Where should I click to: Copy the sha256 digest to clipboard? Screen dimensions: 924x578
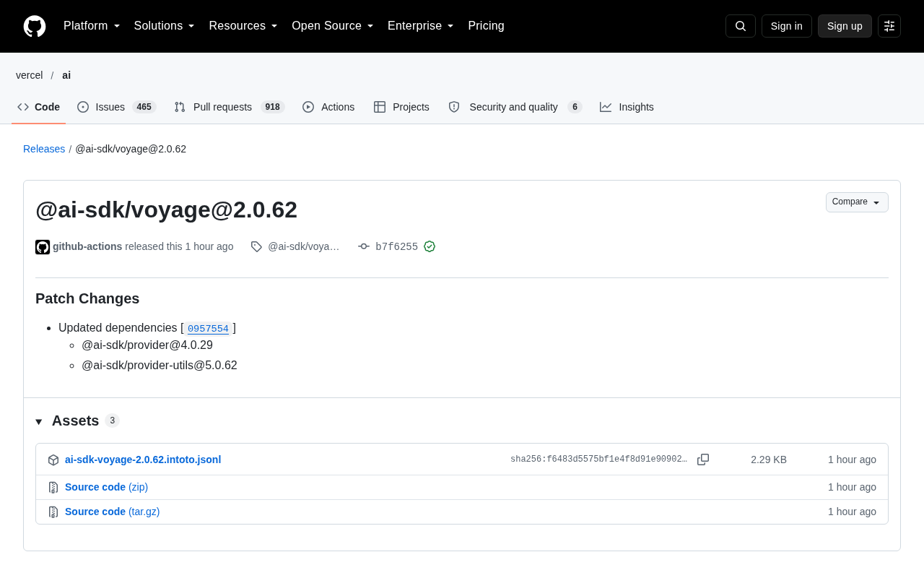tap(703, 460)
